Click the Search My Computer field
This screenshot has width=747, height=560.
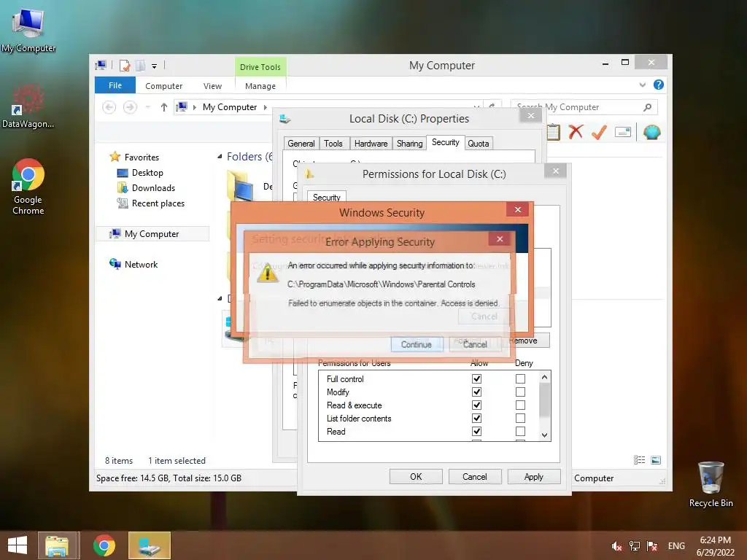(x=584, y=107)
